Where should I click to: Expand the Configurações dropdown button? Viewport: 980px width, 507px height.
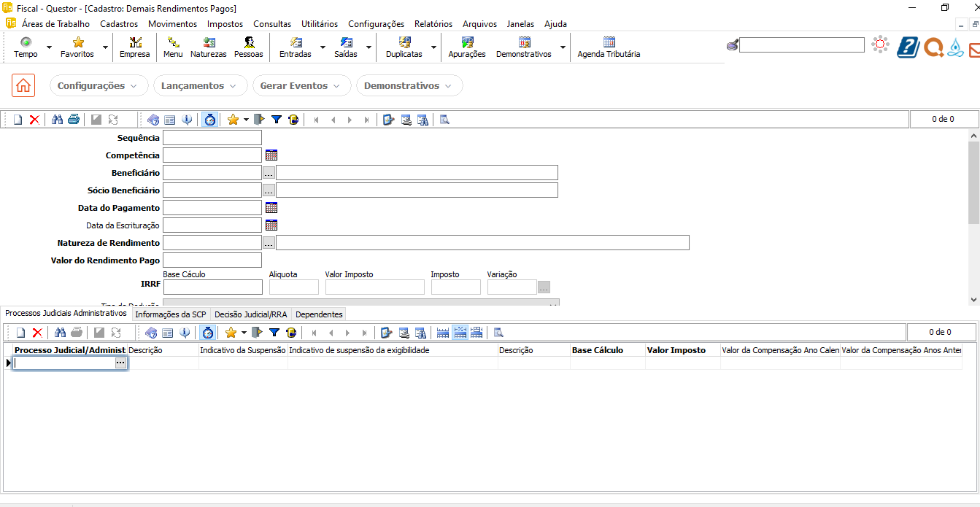pyautogui.click(x=99, y=85)
